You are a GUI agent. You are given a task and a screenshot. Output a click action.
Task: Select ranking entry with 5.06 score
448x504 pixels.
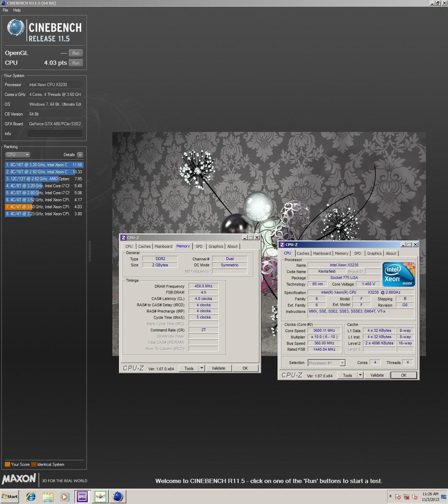[44, 193]
